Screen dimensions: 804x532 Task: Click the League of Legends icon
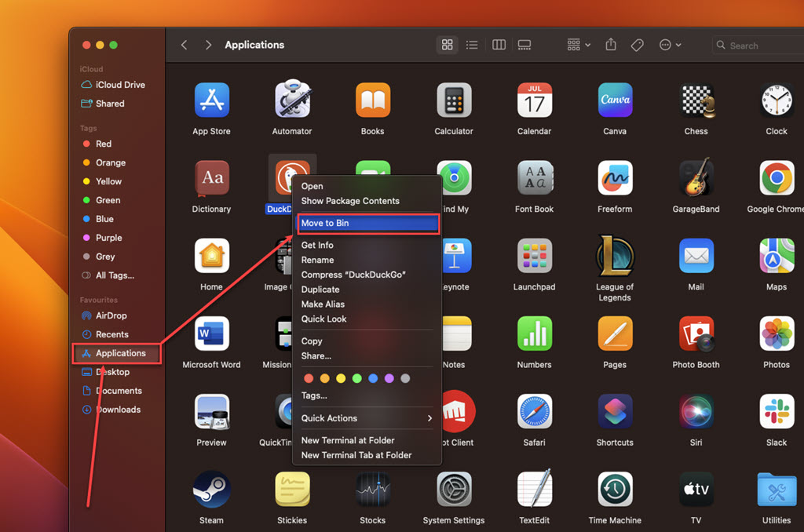pyautogui.click(x=615, y=255)
